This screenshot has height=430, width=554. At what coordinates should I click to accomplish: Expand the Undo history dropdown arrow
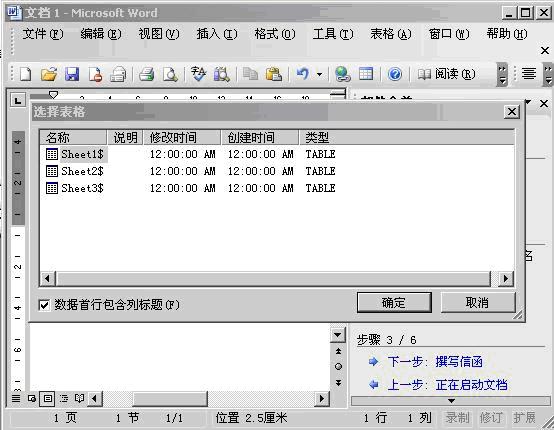click(319, 74)
